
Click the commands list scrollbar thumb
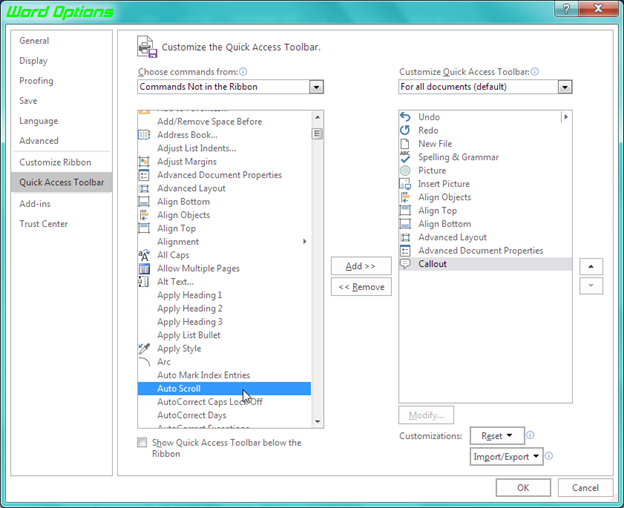tap(317, 133)
